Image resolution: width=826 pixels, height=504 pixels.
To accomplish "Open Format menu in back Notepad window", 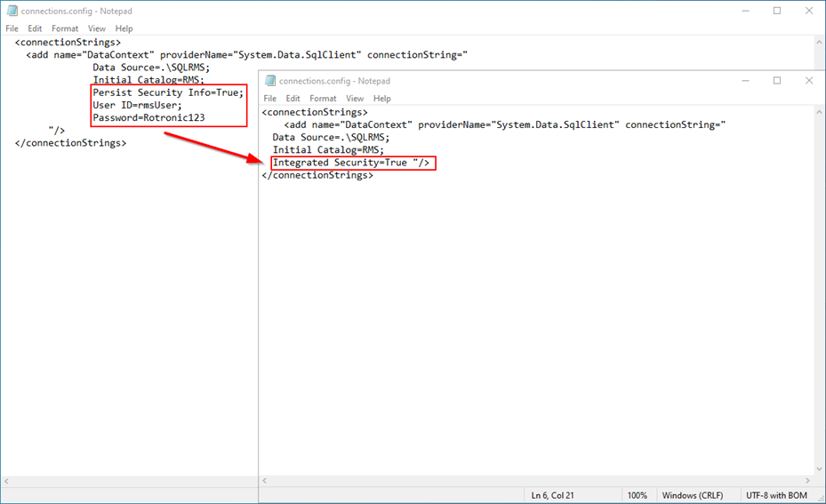I will coord(65,28).
